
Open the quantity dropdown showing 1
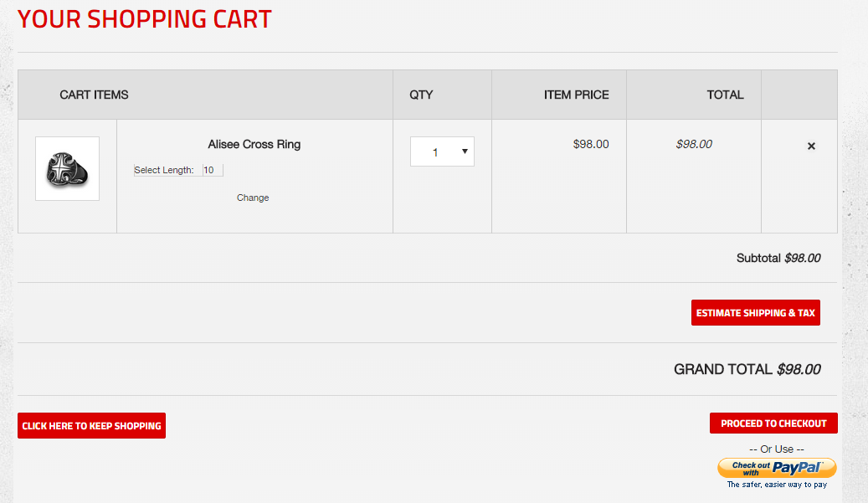pyautogui.click(x=442, y=152)
